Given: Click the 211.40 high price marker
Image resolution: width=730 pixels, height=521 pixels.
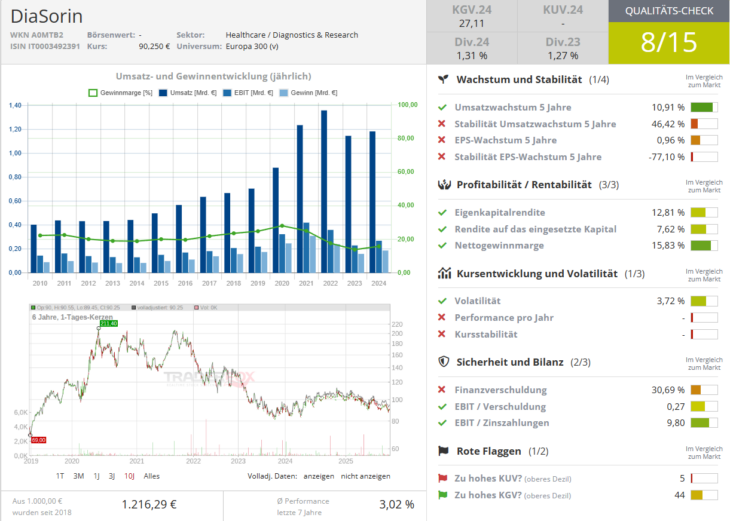Looking at the screenshot, I should click(109, 323).
